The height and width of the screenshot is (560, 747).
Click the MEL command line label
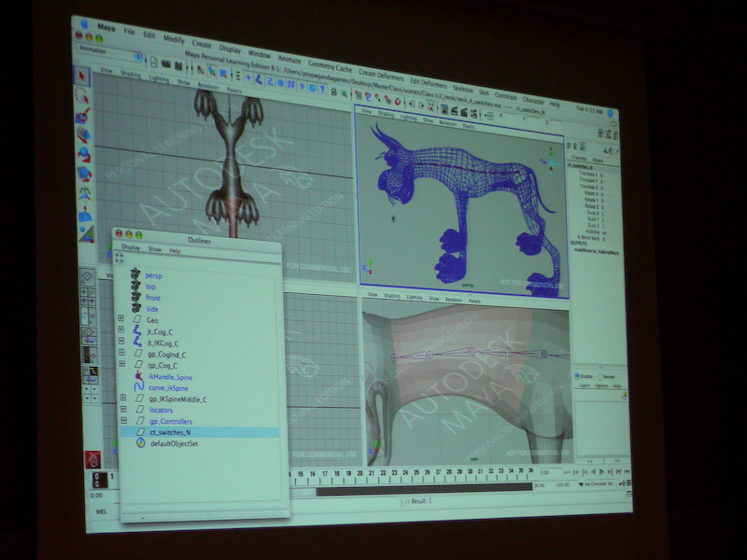coord(102,511)
